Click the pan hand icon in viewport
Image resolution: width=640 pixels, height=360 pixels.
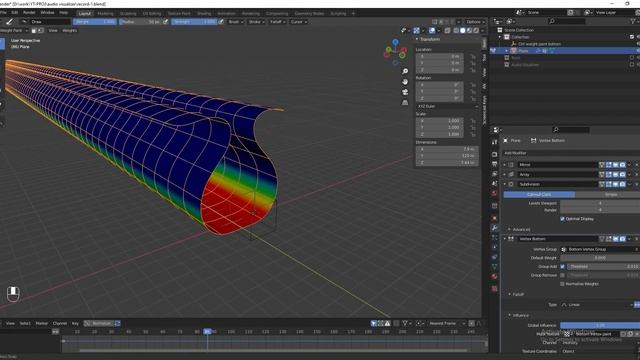405,82
